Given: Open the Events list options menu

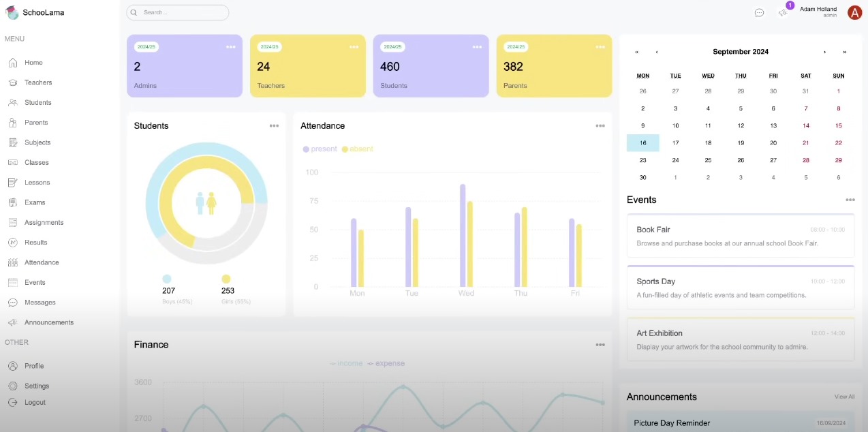Looking at the screenshot, I should 850,200.
